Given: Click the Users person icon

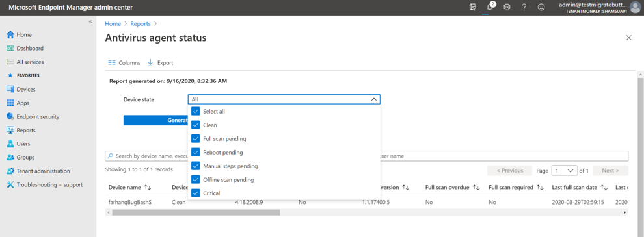Looking at the screenshot, I should tap(10, 144).
